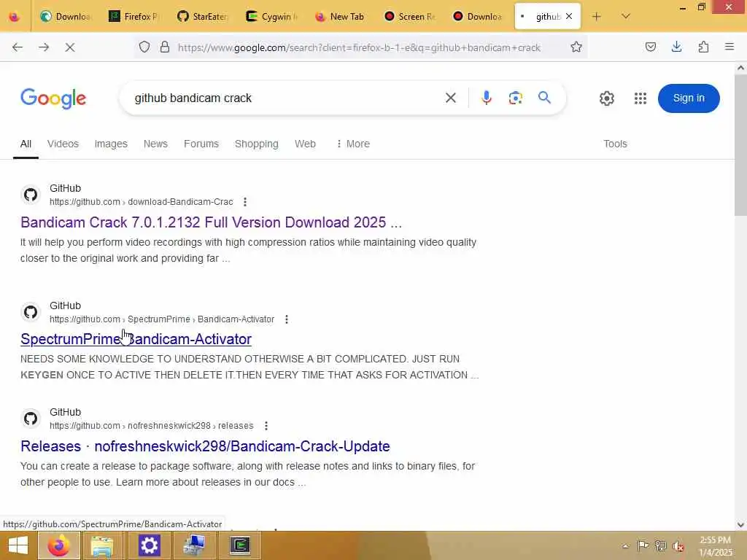The width and height of the screenshot is (747, 560).
Task: Close the current github tab
Action: tap(569, 16)
